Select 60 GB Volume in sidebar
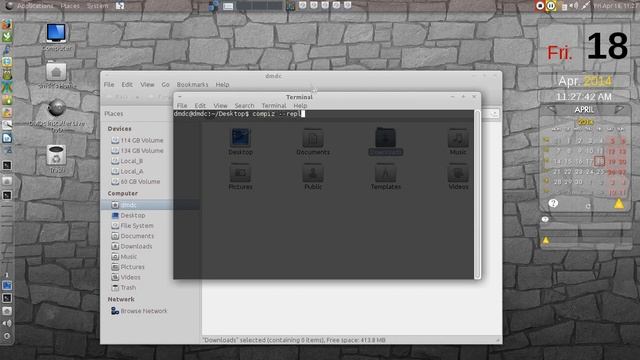This screenshot has height=360, width=640. [136, 182]
